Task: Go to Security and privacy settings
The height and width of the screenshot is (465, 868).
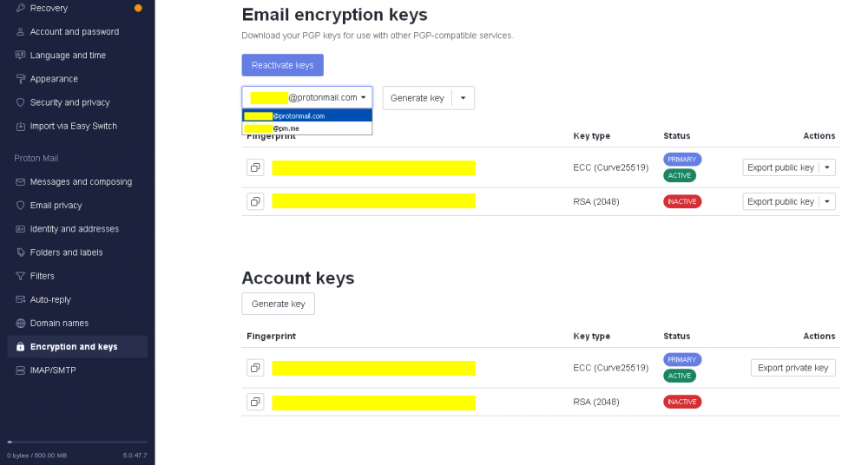Action: pos(69,102)
